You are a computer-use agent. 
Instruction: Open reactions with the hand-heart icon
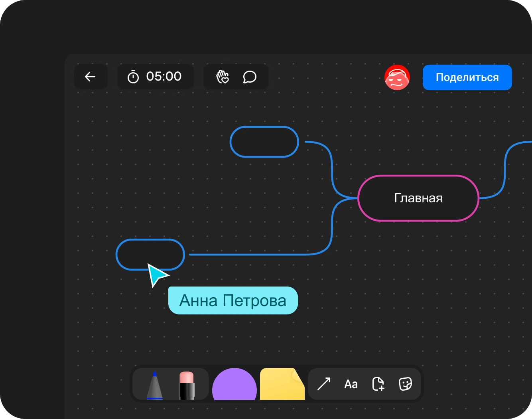point(223,77)
